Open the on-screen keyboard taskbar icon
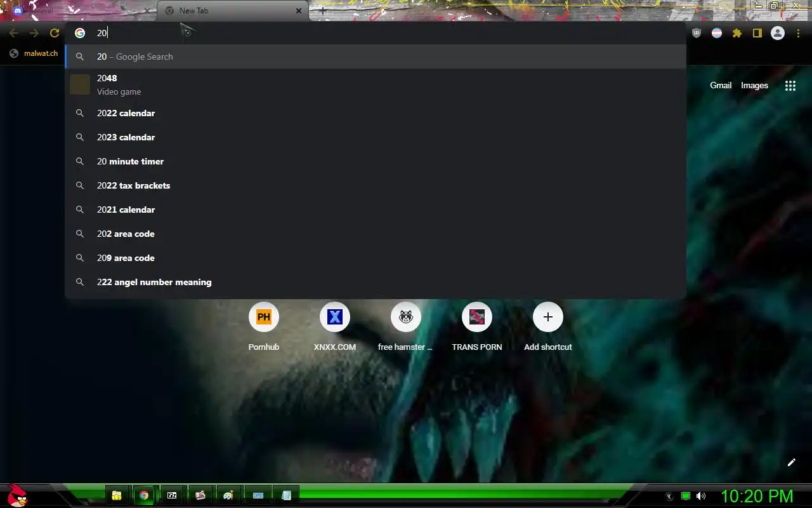 coord(258,495)
